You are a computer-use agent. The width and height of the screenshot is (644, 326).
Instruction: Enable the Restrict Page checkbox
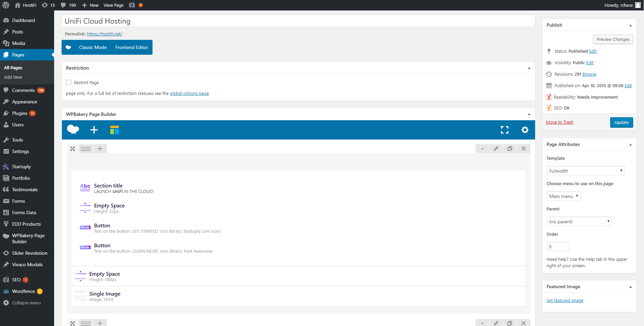(x=69, y=82)
